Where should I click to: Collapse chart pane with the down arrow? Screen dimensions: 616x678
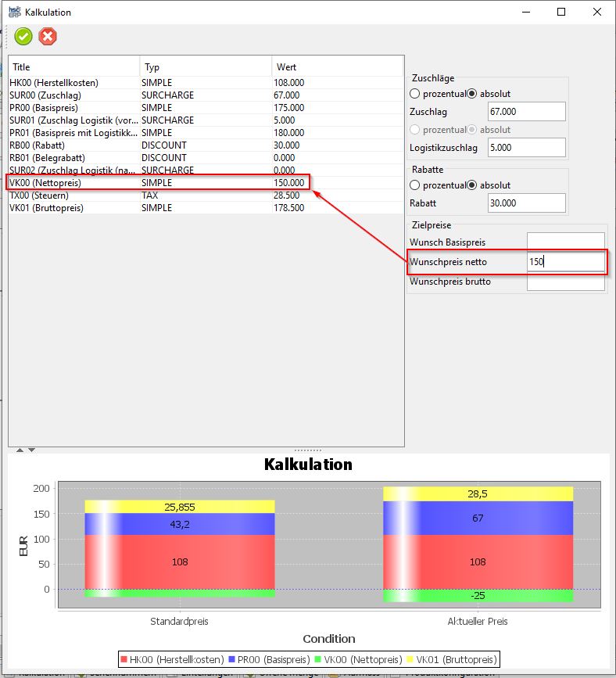(31, 450)
